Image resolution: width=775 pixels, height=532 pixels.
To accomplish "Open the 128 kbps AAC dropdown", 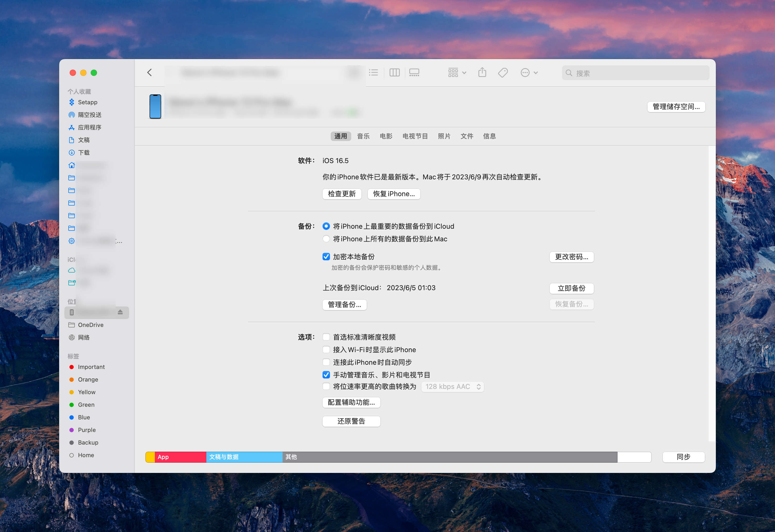I will click(452, 386).
